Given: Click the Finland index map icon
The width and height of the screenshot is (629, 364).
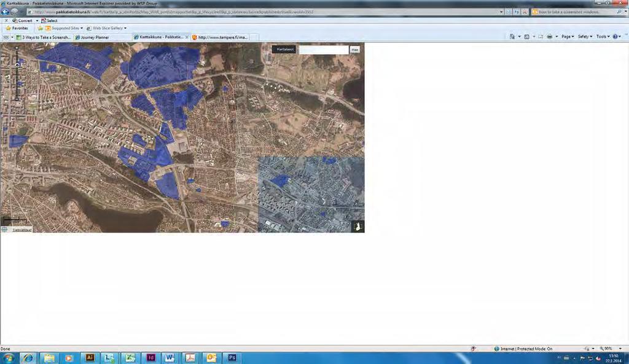Looking at the screenshot, I should (358, 227).
